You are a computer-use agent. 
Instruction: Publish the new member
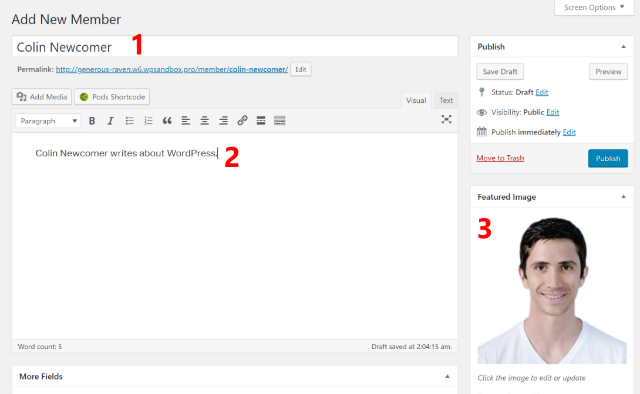[x=608, y=158]
